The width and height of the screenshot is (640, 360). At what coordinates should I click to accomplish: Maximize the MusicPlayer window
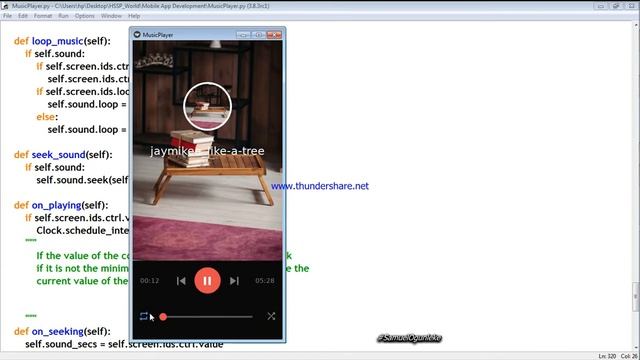pos(258,35)
